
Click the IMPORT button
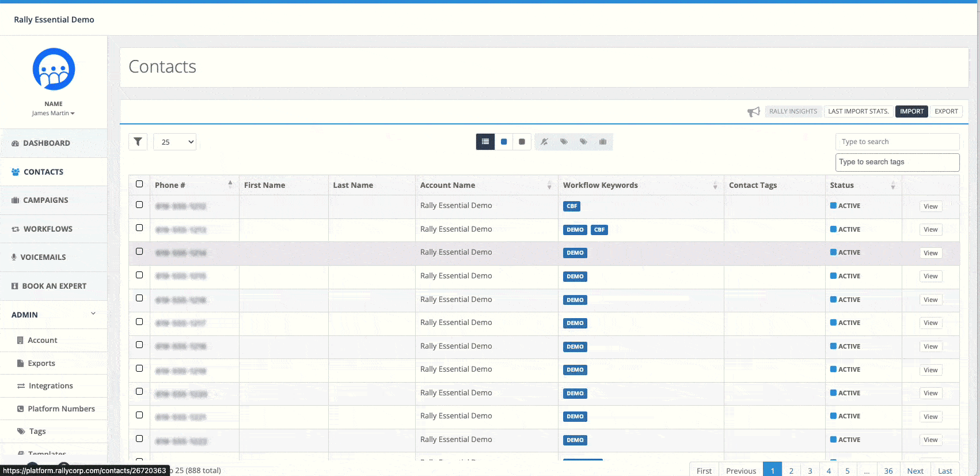[x=911, y=112]
